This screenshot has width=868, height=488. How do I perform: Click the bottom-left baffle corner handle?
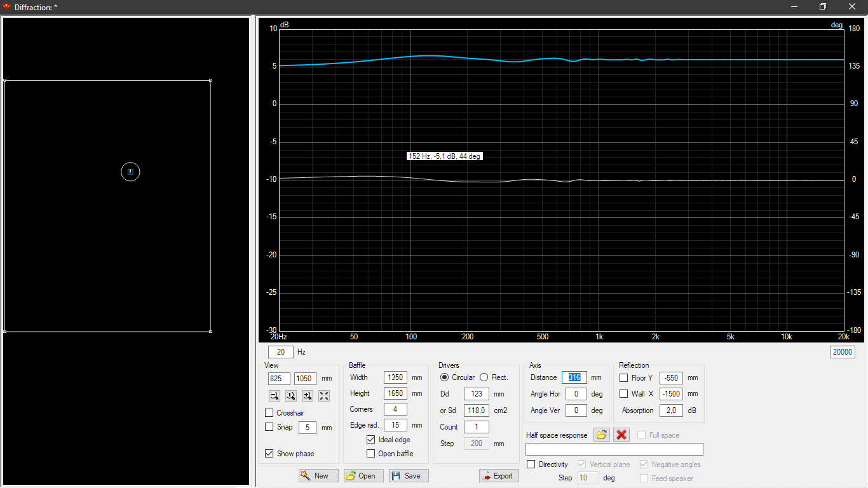tap(4, 331)
